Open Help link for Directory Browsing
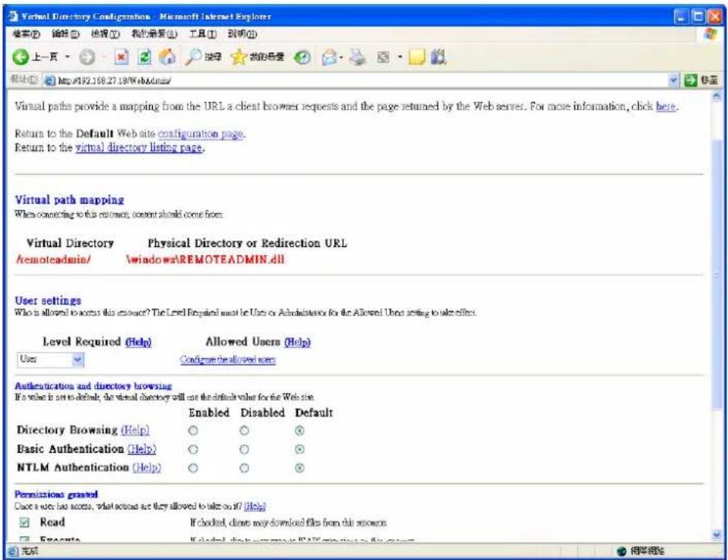This screenshot has height=560, width=728. coord(135,430)
